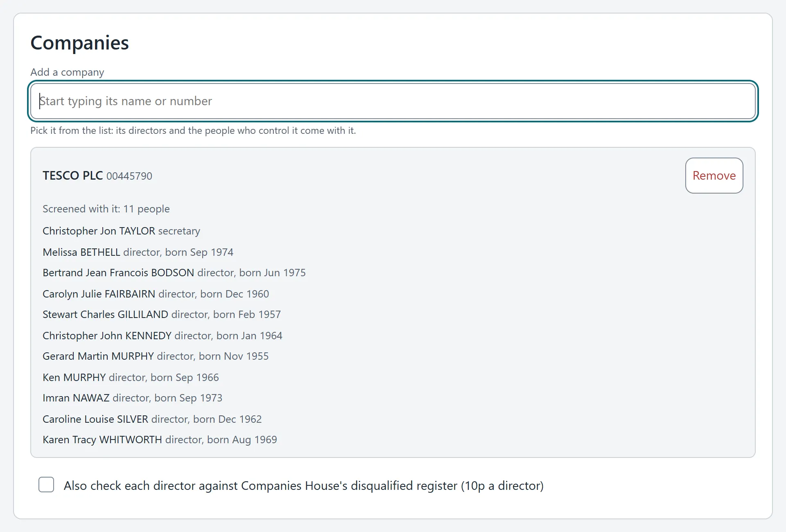Select Imran NAWAZ director row
786x532 pixels.
pyautogui.click(x=132, y=398)
